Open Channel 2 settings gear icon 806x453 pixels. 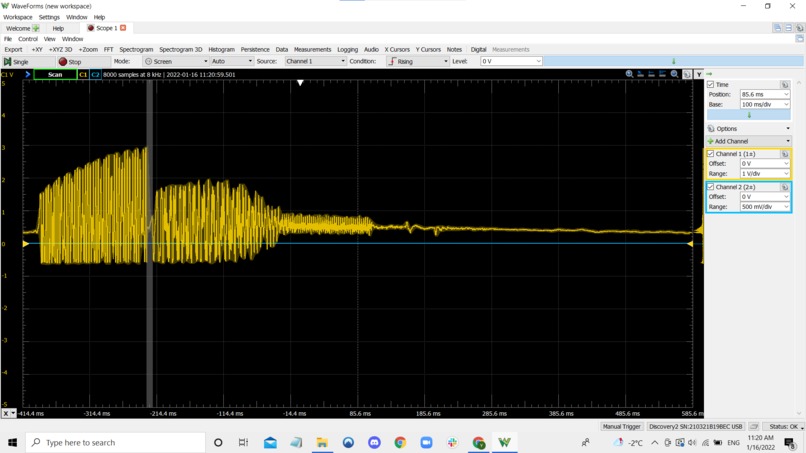(784, 187)
